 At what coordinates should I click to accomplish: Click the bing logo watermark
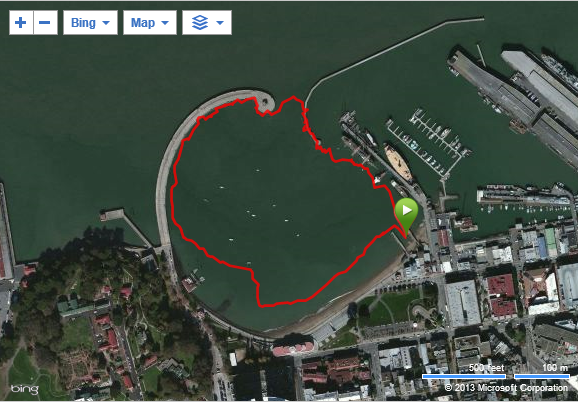[24, 389]
